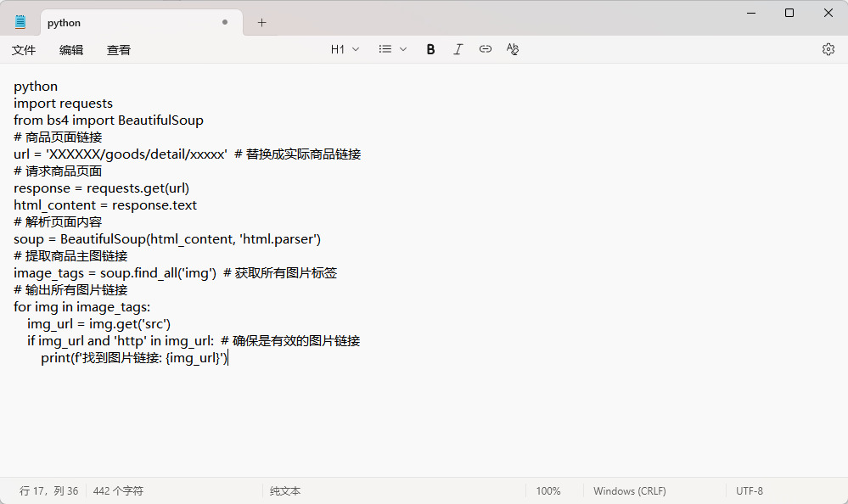Open the H1 heading style dropdown
Image resolution: width=848 pixels, height=504 pixels.
click(345, 49)
